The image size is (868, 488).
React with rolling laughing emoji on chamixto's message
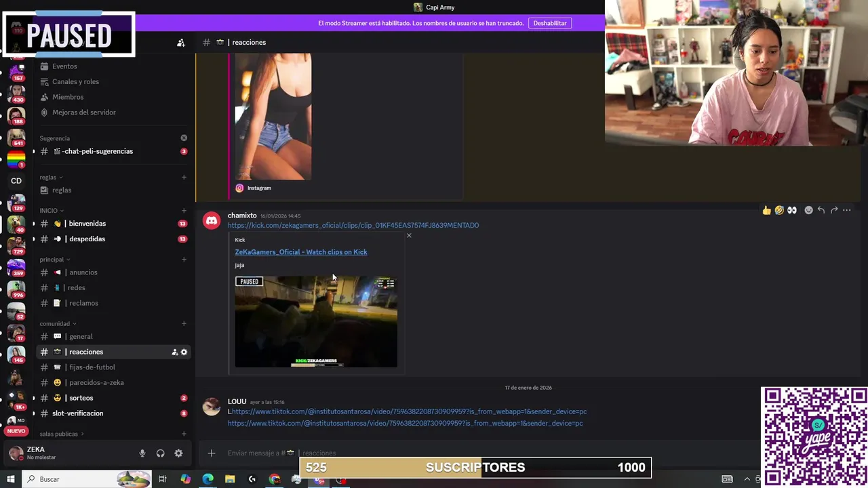coord(779,210)
